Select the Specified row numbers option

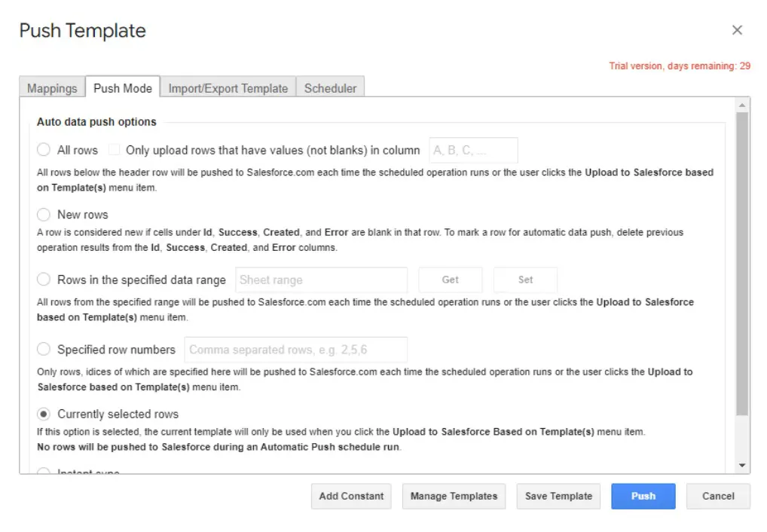pos(44,350)
